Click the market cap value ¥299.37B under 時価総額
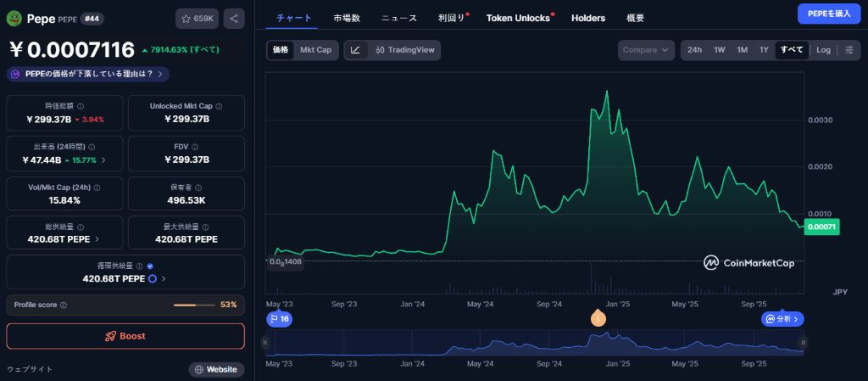This screenshot has width=868, height=381. click(47, 119)
